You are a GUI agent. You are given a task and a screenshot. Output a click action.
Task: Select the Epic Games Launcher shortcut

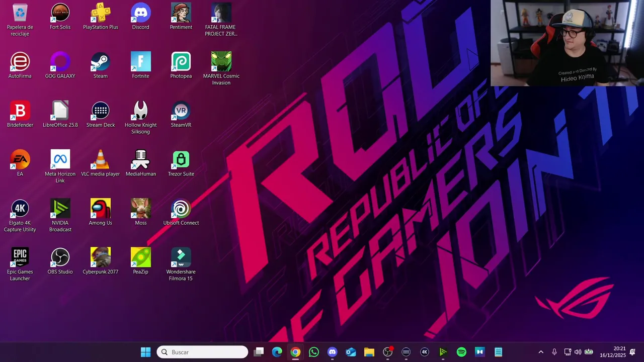tap(20, 264)
